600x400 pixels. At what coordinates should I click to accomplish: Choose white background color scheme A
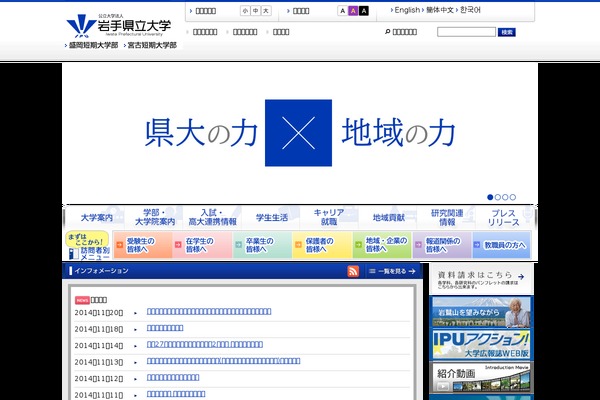tap(342, 11)
